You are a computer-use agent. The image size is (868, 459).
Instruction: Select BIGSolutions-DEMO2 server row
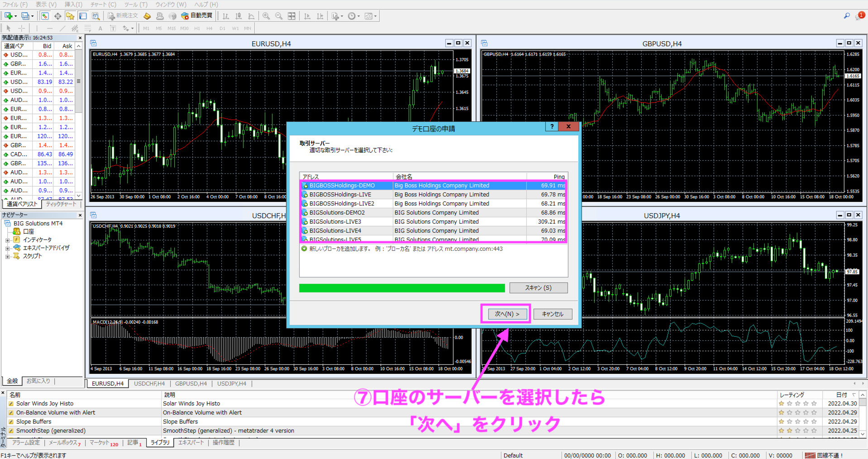(x=337, y=213)
